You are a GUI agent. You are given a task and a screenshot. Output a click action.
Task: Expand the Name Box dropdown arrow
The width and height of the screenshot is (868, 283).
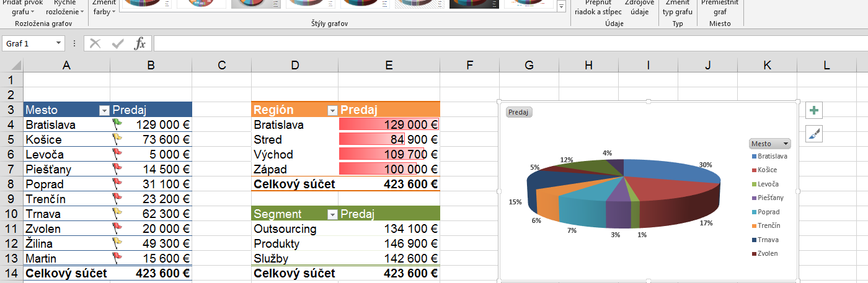pos(58,43)
